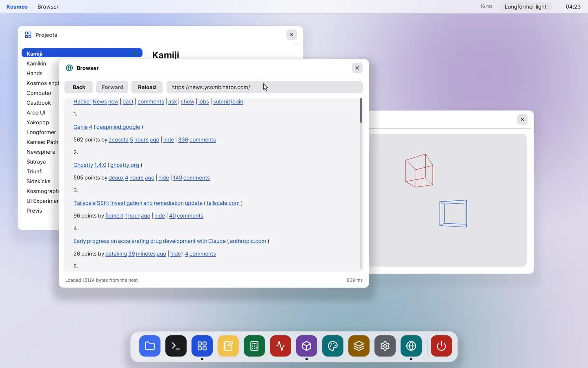This screenshot has width=588, height=368.
Task: Select the Sutraya project in Projects list
Action: [36, 162]
